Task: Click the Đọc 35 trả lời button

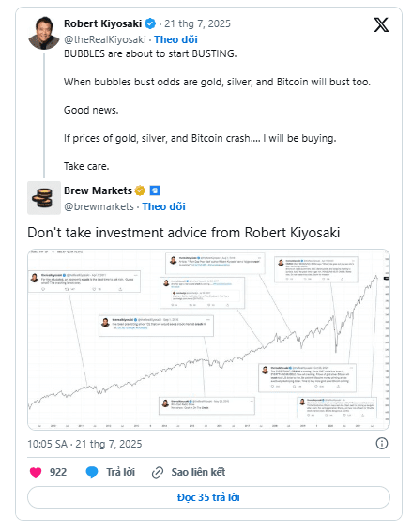Action: pos(208,497)
